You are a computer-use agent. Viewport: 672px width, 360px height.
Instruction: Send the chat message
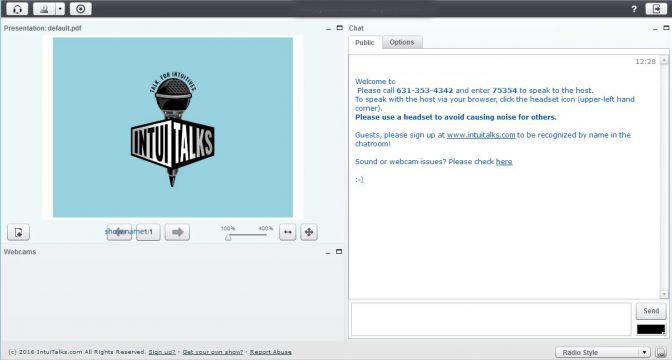pos(651,311)
